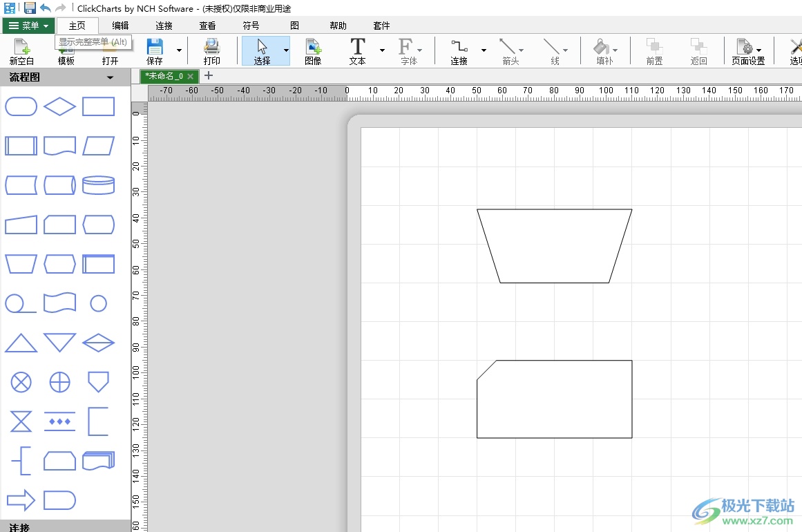Expand the Arrow (箭头) dropdown arrow
Viewport: 802px width, 532px height.
(522, 50)
